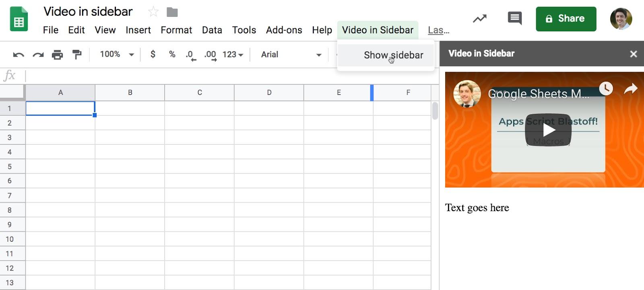The width and height of the screenshot is (644, 290).
Task: Click the Undo arrow icon
Action: pos(19,55)
